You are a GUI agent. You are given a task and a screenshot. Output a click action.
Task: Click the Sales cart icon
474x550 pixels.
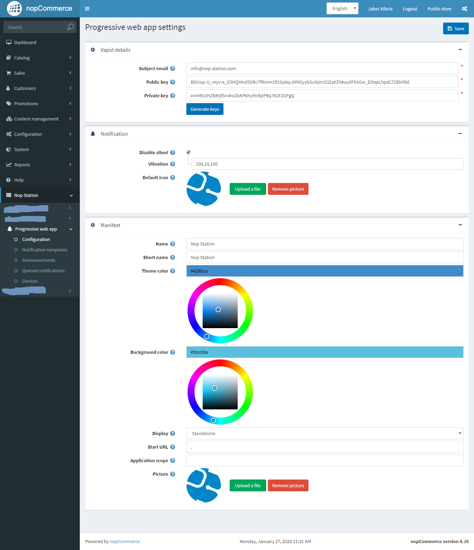pyautogui.click(x=9, y=73)
